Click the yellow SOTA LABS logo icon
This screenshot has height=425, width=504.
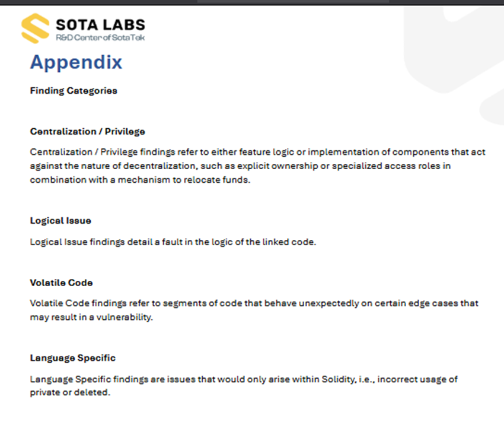36,27
